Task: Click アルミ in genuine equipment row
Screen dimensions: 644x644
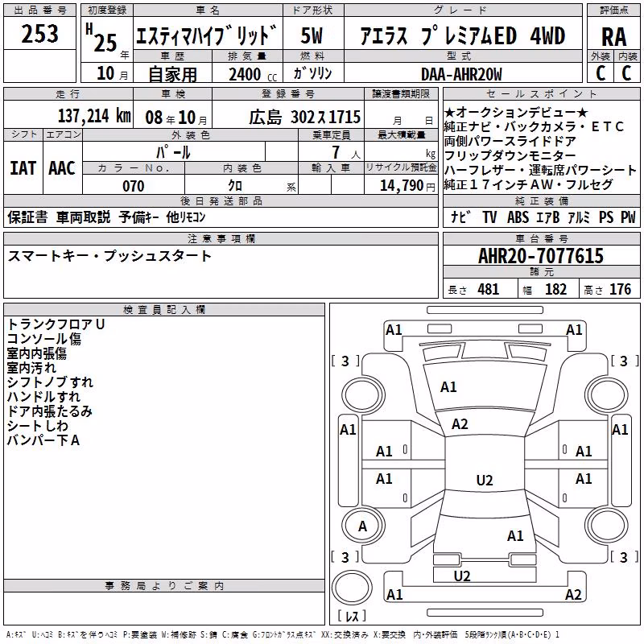Action: (579, 217)
